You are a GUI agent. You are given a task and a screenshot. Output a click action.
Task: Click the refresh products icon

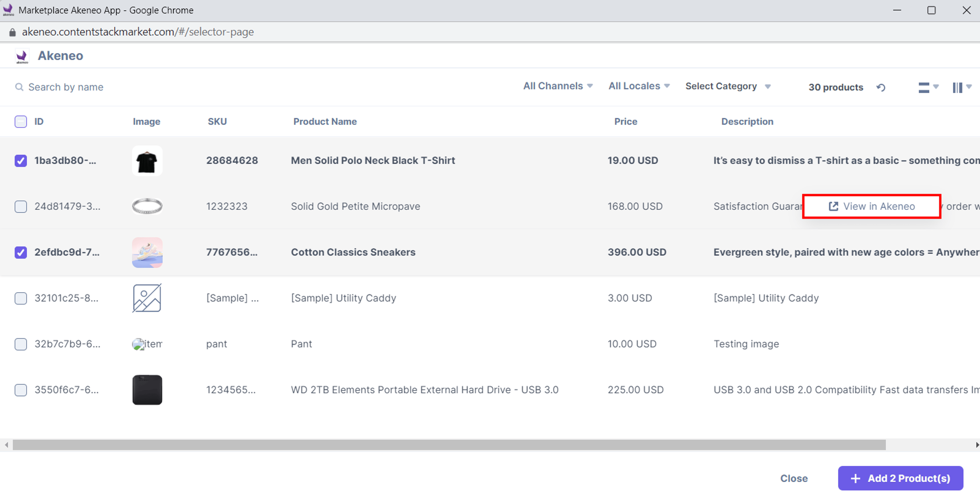pos(881,88)
